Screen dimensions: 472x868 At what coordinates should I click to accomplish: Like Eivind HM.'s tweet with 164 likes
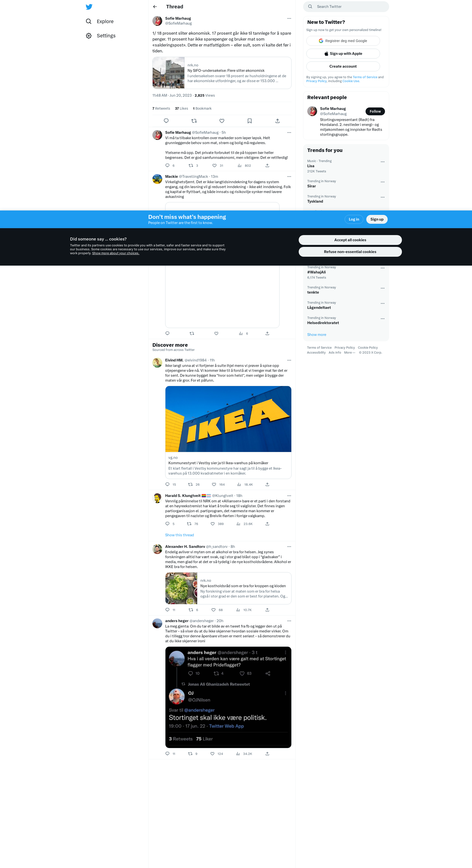[214, 484]
